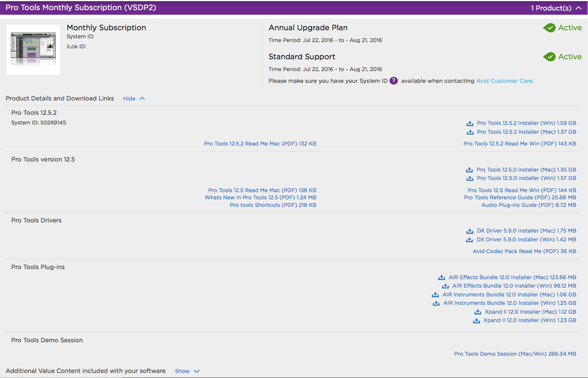
Task: Click download icon for DX Driver 5.9.0 Mac
Action: (x=470, y=231)
